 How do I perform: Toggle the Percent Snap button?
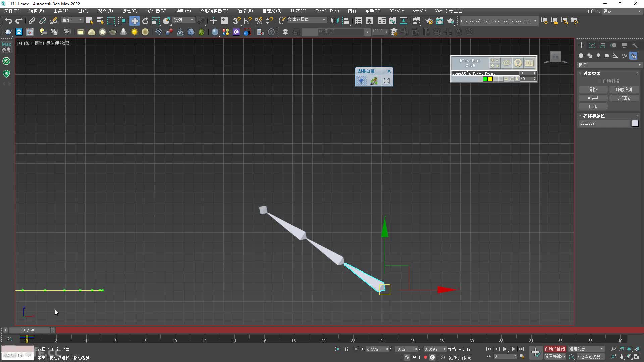coord(259,21)
